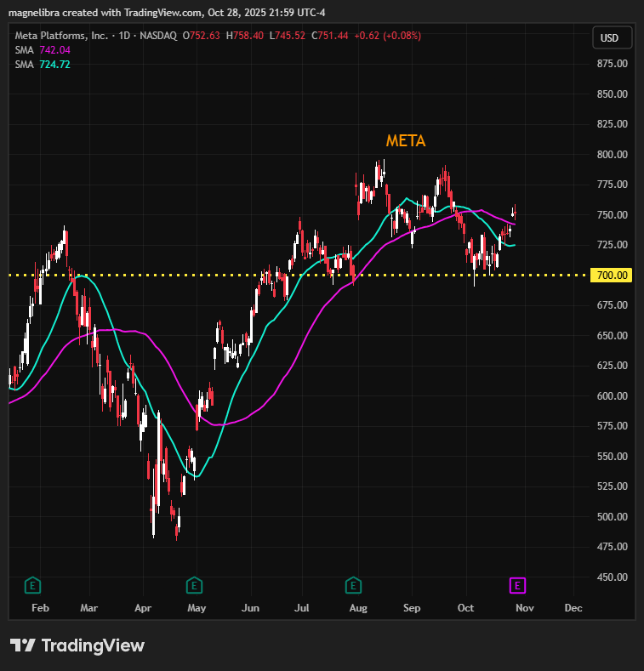Screen dimensions: 644x671
Task: Click the Sep label on time axis
Action: click(x=412, y=608)
